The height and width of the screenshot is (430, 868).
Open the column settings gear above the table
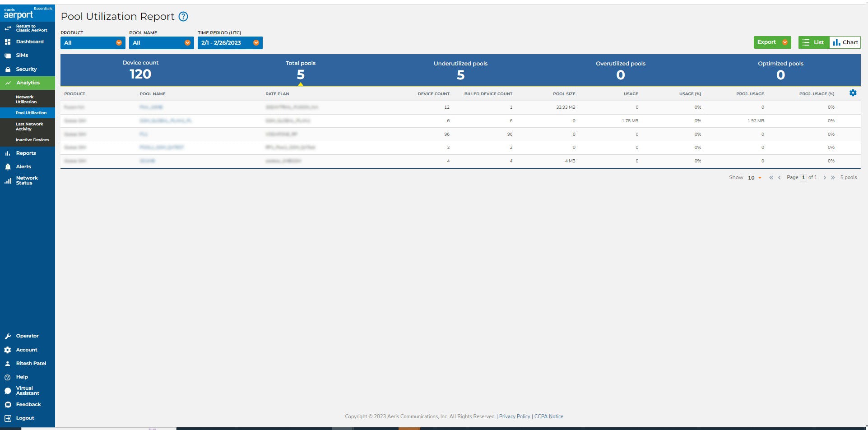click(x=853, y=93)
